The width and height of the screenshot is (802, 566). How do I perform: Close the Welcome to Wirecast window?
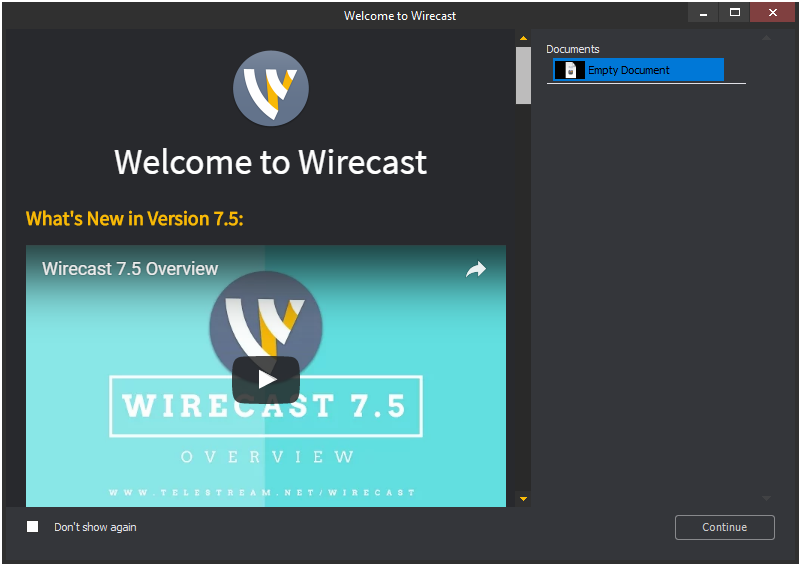(773, 13)
